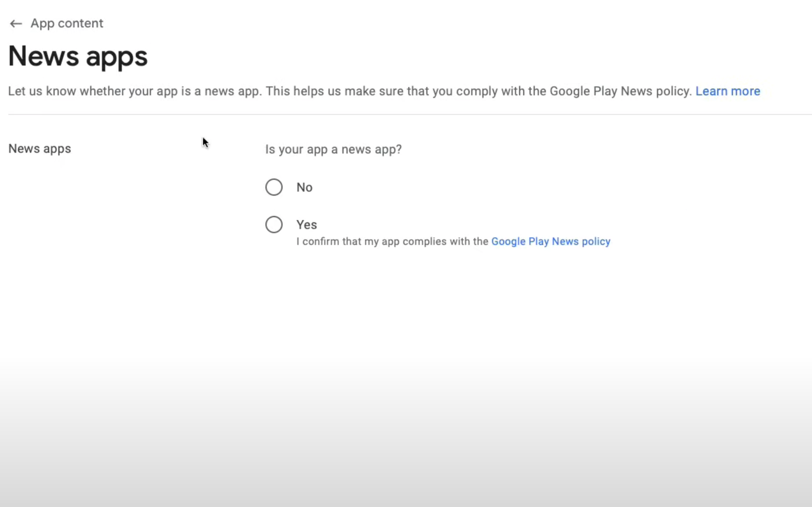
Task: Select the No radio button
Action: click(274, 187)
